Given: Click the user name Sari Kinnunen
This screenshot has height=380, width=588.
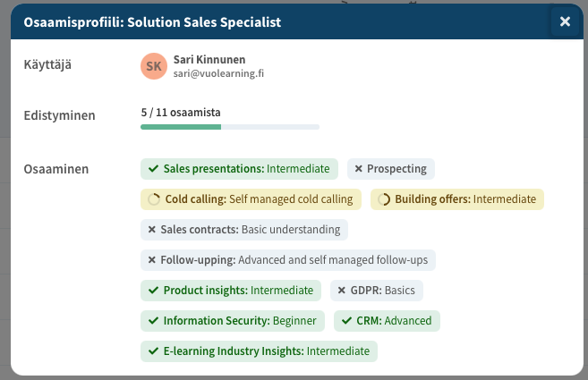Looking at the screenshot, I should coord(211,59).
